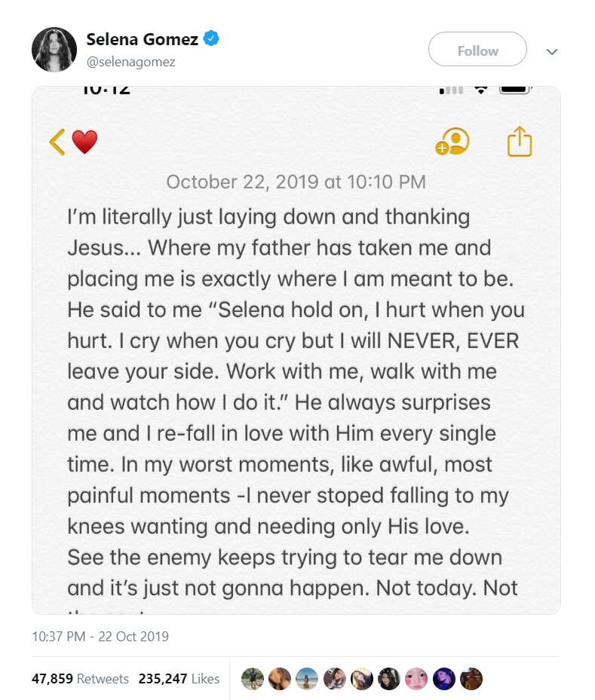The height and width of the screenshot is (700, 595).
Task: Click the red heart emoji
Action: pyautogui.click(x=84, y=142)
